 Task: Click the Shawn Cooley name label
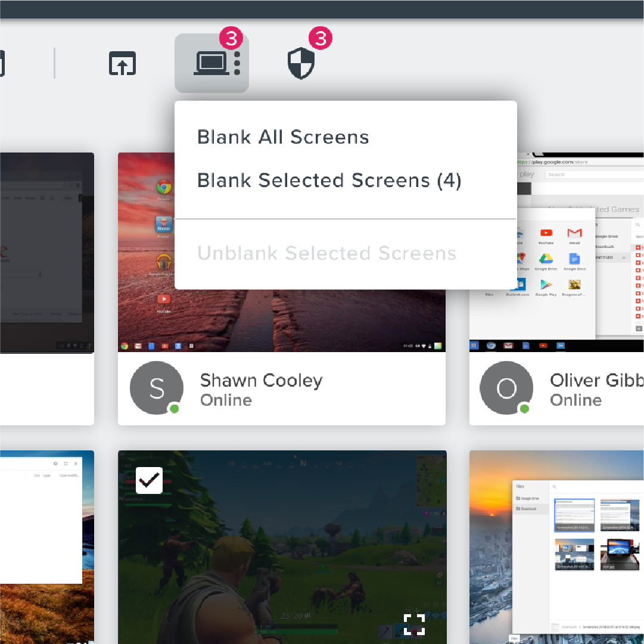tap(261, 380)
